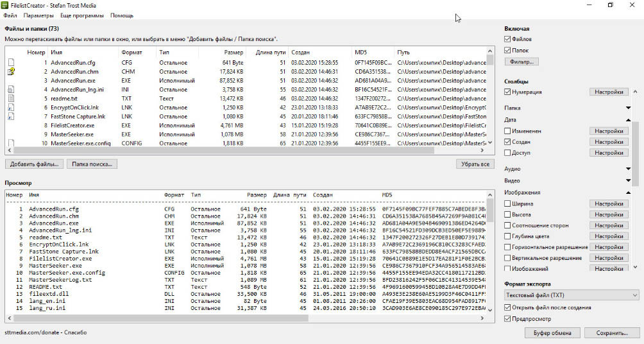Click MasterSeekerLog.txt line in preview
This screenshot has height=344, width=644.
60,280
